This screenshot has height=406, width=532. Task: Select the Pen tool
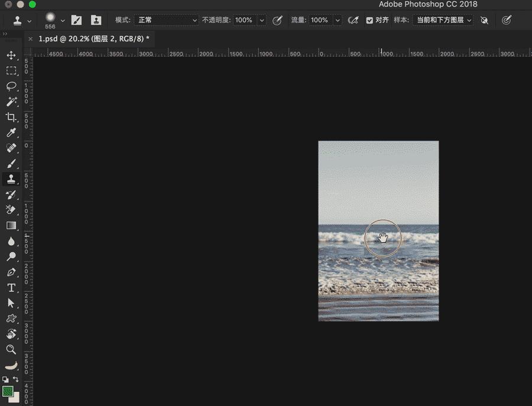tap(11, 272)
